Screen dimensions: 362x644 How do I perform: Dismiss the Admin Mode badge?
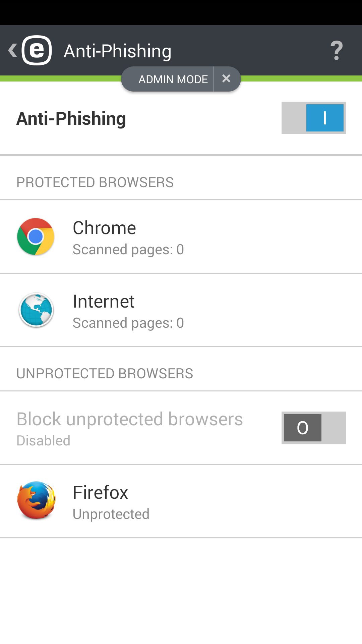click(227, 79)
